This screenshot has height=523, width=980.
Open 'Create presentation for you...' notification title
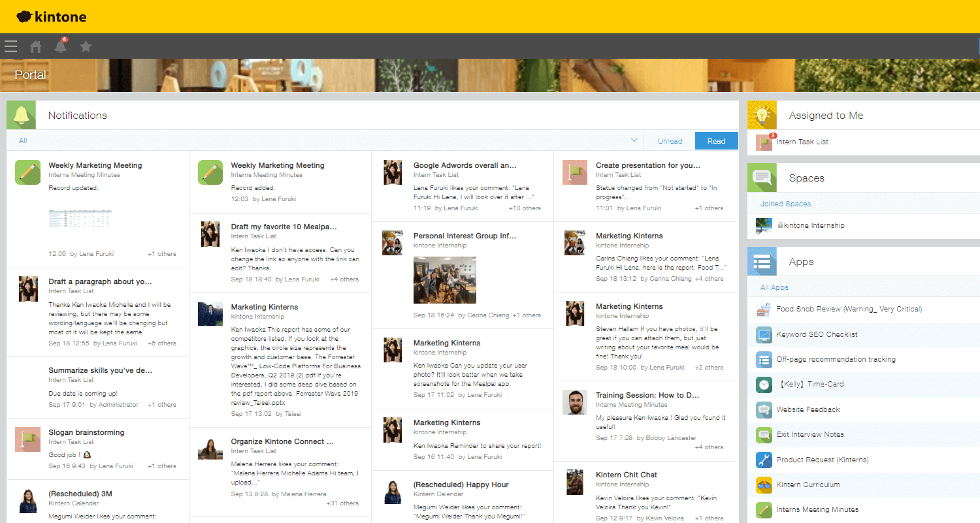coord(648,165)
